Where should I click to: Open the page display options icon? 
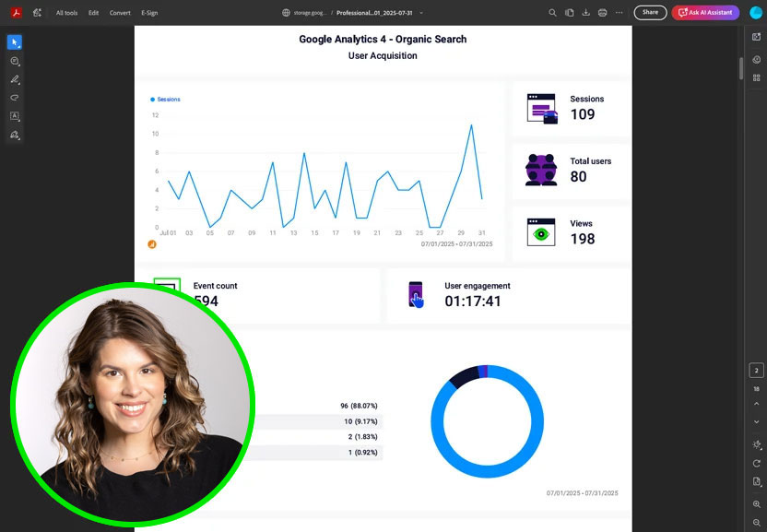click(756, 481)
